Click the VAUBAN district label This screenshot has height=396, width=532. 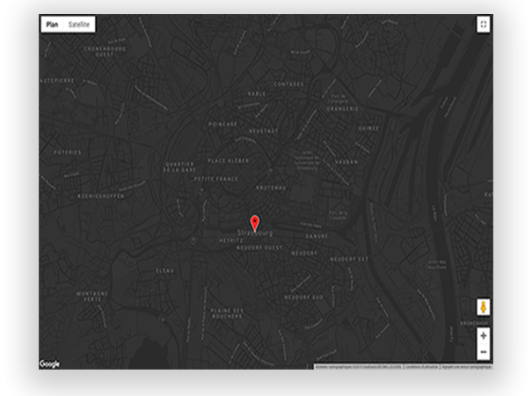pos(346,162)
